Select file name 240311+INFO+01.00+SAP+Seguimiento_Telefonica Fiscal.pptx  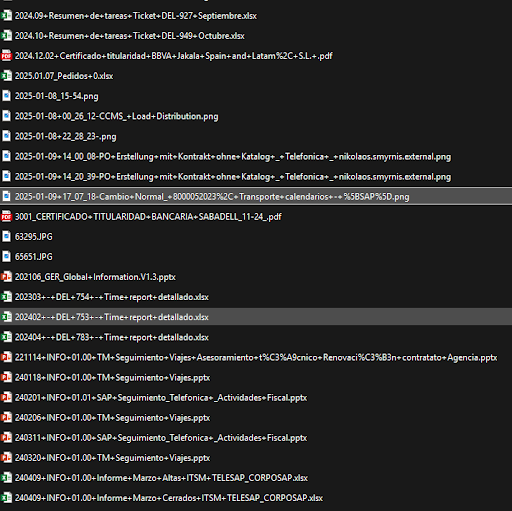click(161, 438)
